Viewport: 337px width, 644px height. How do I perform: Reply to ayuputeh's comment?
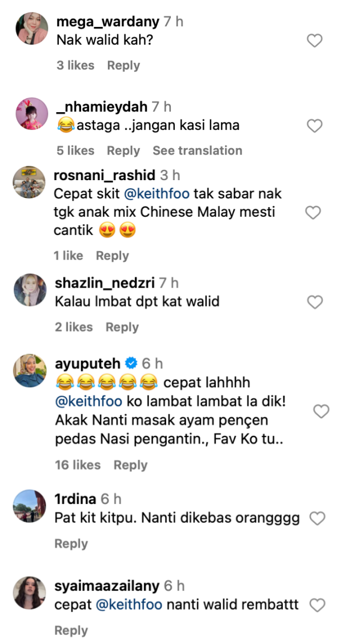point(130,465)
